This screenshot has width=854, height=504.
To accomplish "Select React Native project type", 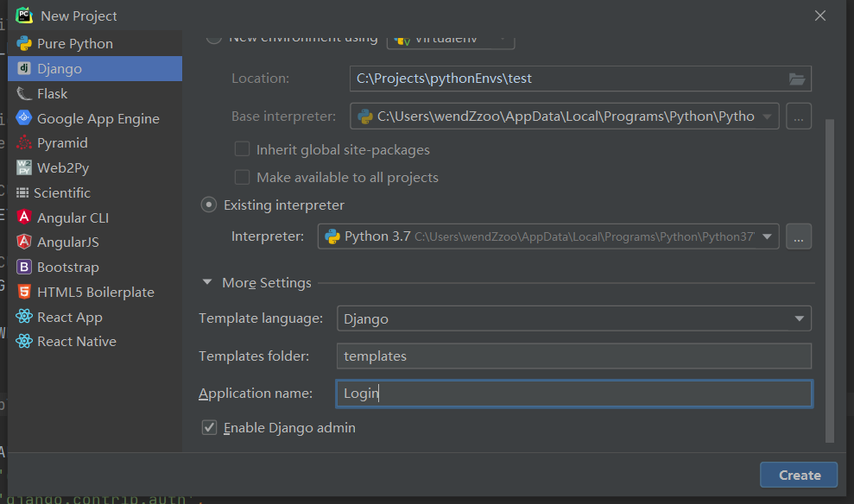I will 95,341.
